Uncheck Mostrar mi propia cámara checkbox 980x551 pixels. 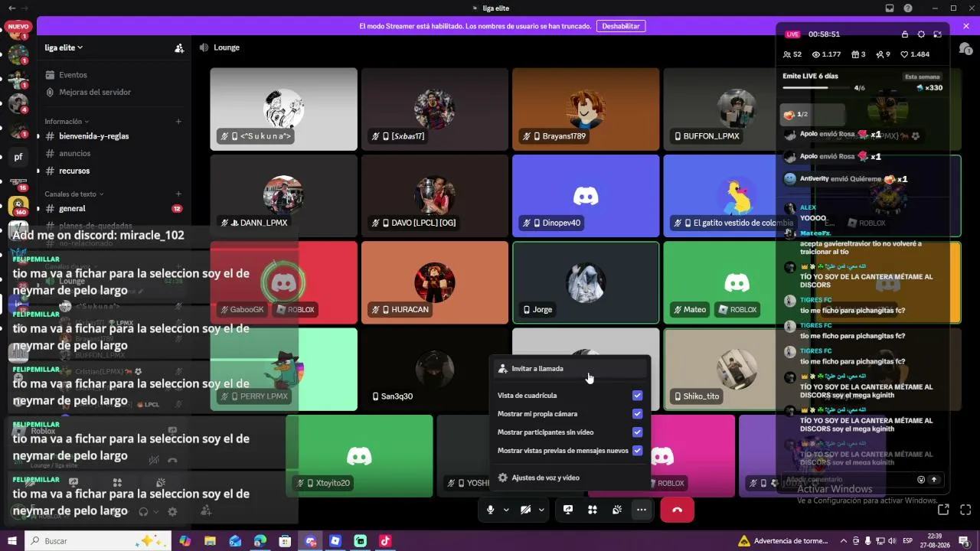tap(637, 414)
